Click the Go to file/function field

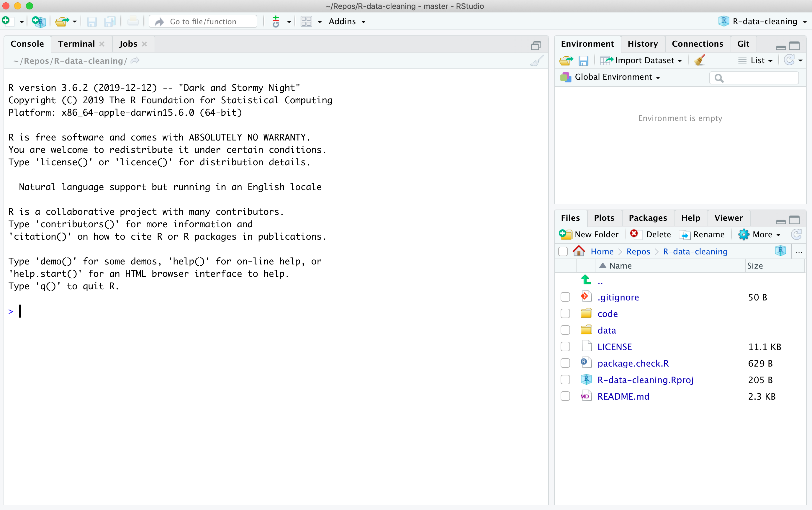coord(203,22)
